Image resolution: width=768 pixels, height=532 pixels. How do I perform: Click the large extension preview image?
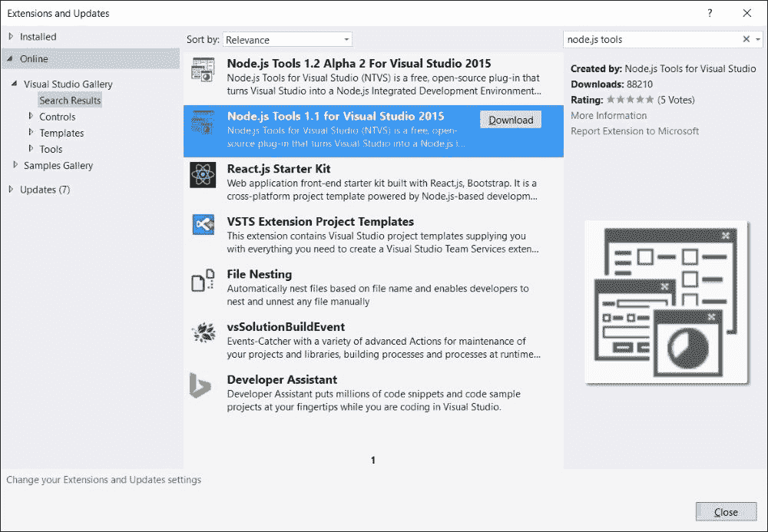[x=667, y=302]
